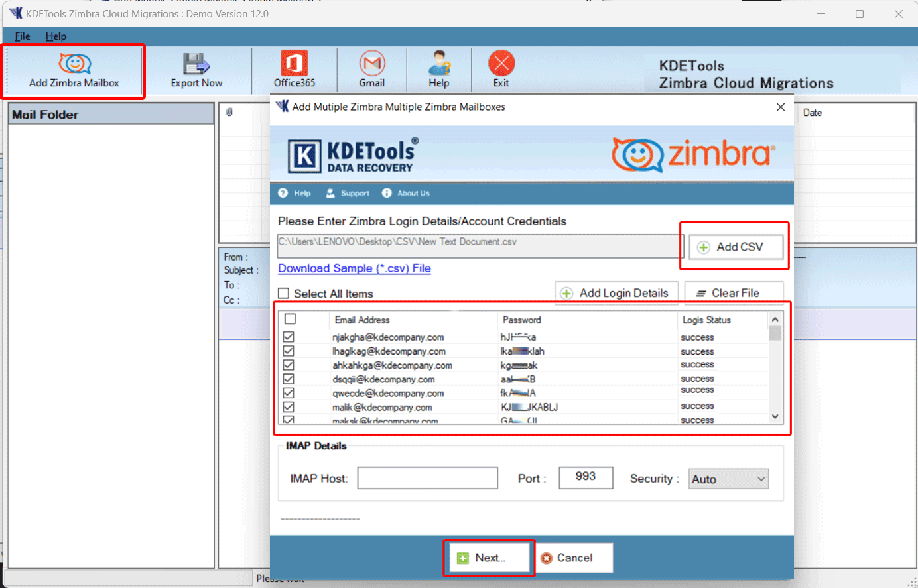Toggle the Select All Items checkbox
This screenshot has width=918, height=588.
[284, 293]
